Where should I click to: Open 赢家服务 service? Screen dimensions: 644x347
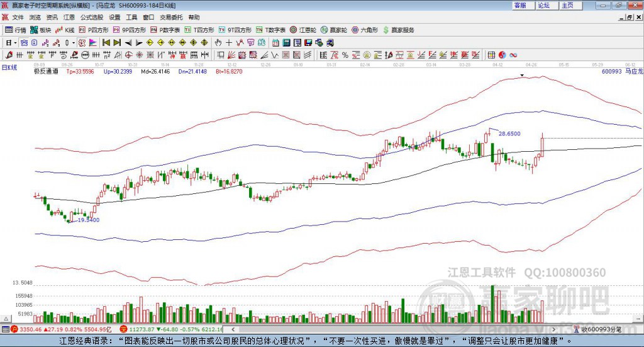(x=399, y=30)
